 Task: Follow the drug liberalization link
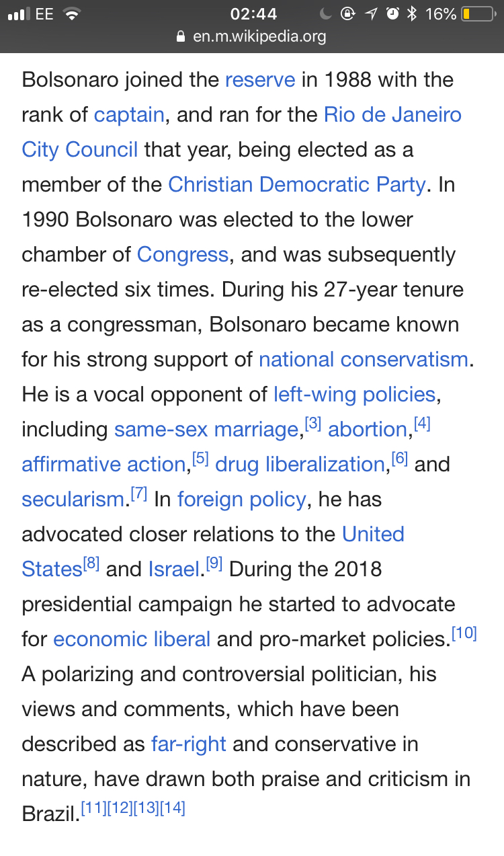[x=300, y=464]
